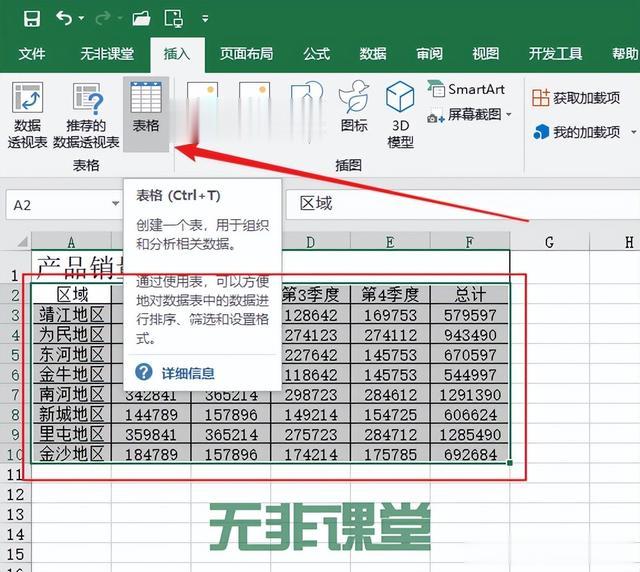This screenshot has width=640, height=572.
Task: Insert 图标 icons from ribbon
Action: tap(354, 107)
